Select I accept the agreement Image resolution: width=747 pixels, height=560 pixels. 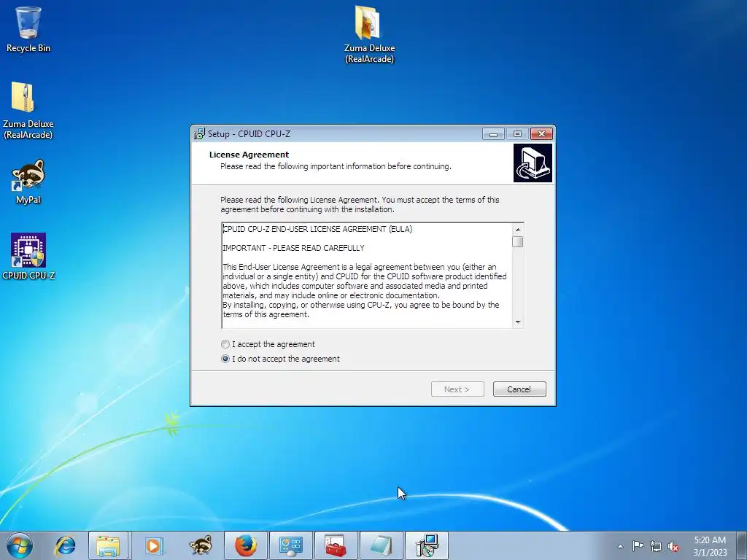(x=268, y=344)
